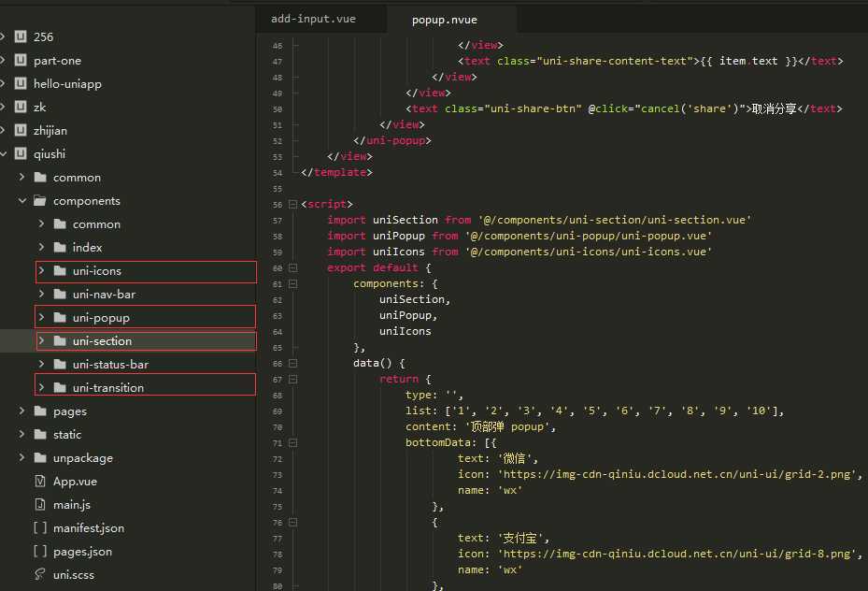Expand the uni-section folder arrow
The width and height of the screenshot is (868, 591).
[x=41, y=340]
